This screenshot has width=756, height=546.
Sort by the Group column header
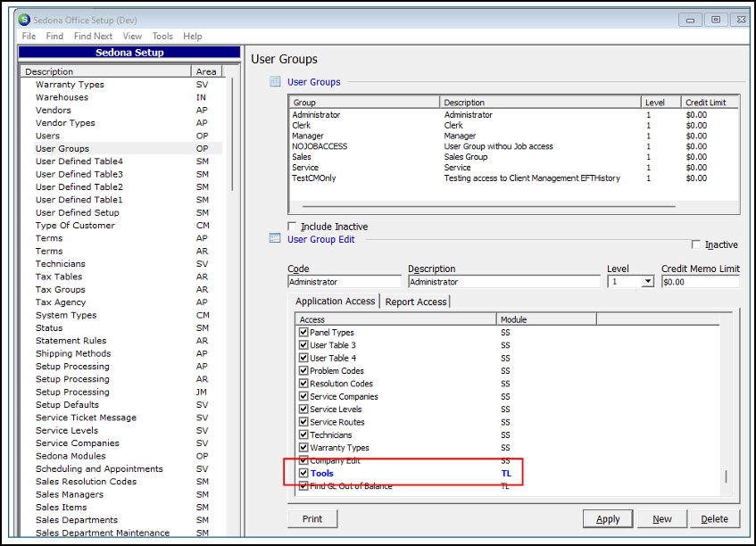(x=364, y=103)
